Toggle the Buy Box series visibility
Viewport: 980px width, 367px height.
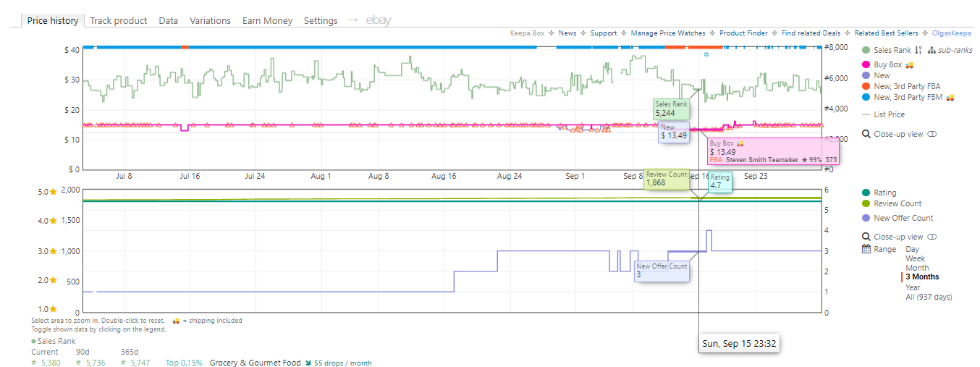(882, 65)
